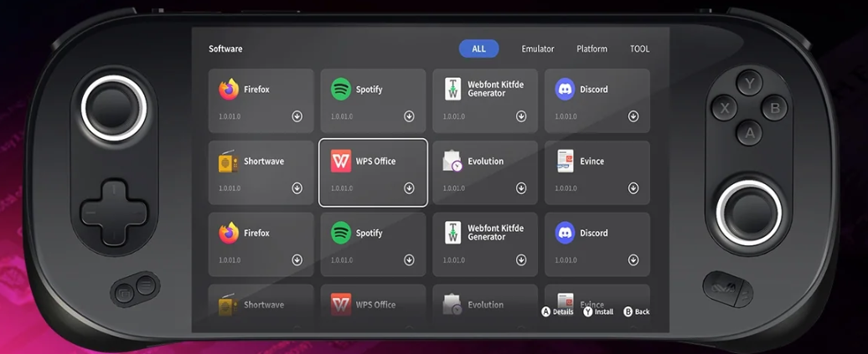Image resolution: width=868 pixels, height=354 pixels.
Task: Click the Firefox logo in the third row
Action: [229, 233]
